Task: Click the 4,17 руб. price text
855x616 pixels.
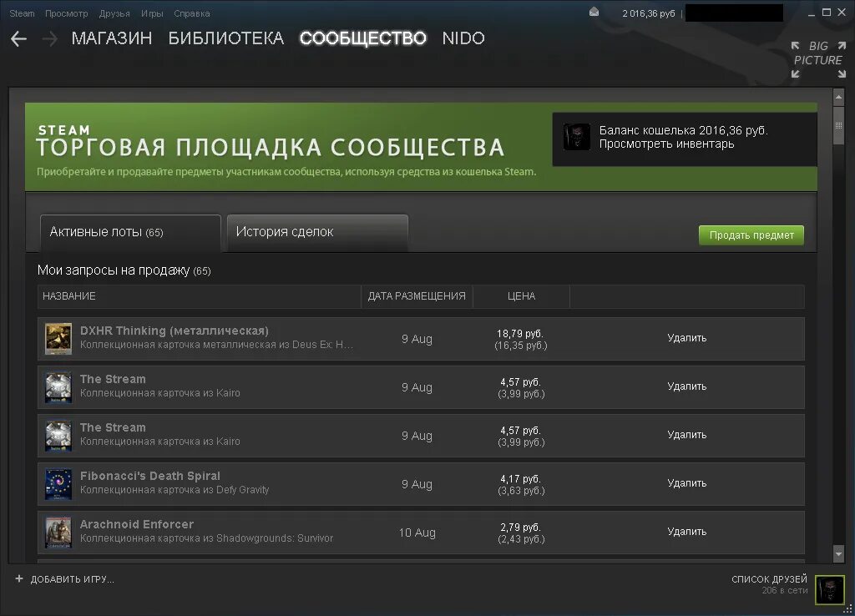Action: [x=520, y=479]
